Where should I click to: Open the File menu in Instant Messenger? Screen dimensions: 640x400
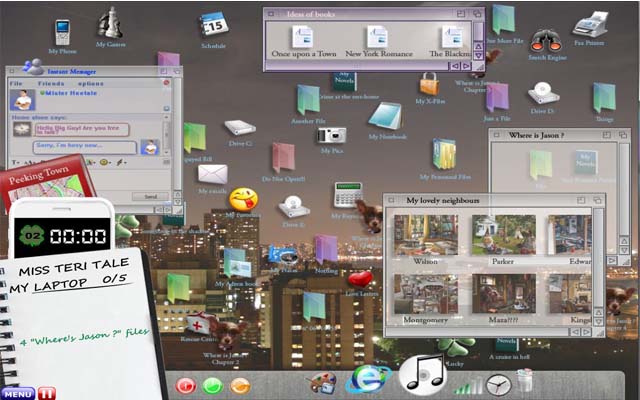(x=17, y=83)
